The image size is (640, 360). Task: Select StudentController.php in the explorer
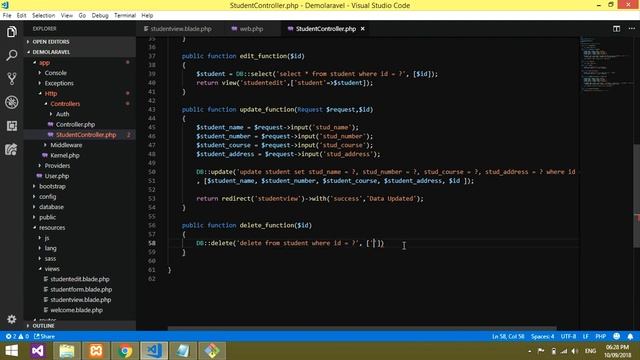tap(79, 135)
